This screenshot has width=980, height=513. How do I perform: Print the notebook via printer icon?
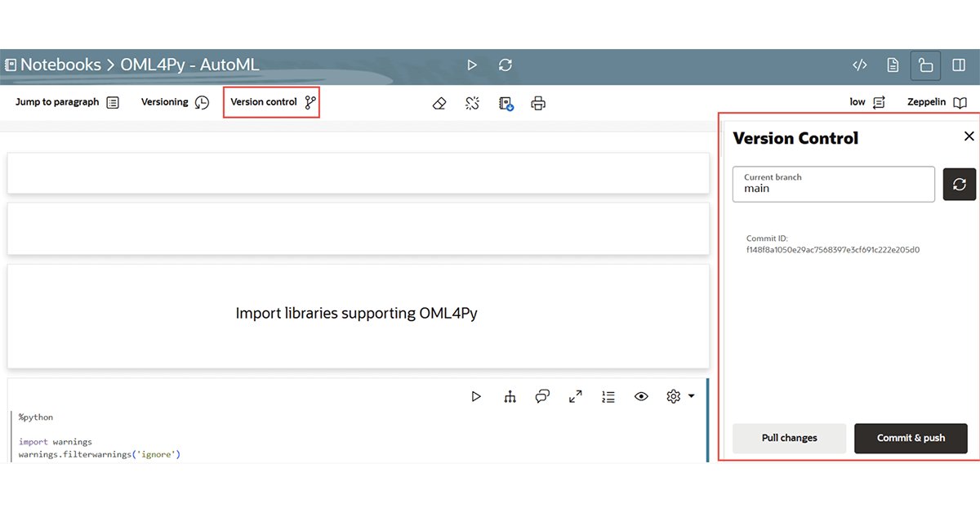538,103
